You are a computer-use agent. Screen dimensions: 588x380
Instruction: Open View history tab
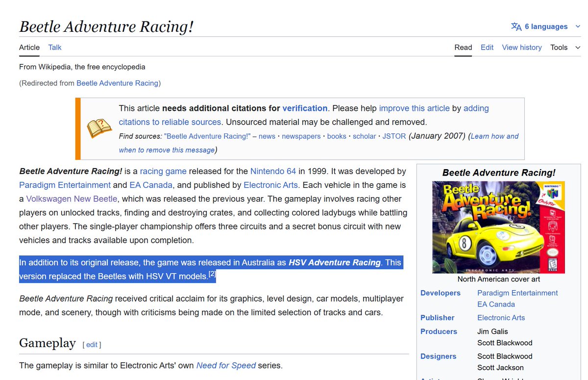522,48
